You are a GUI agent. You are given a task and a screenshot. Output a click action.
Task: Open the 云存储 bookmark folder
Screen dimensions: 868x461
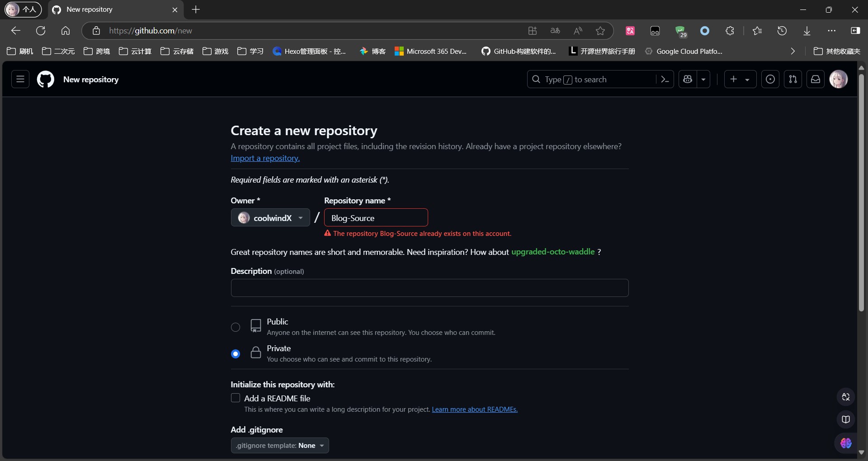pyautogui.click(x=177, y=51)
